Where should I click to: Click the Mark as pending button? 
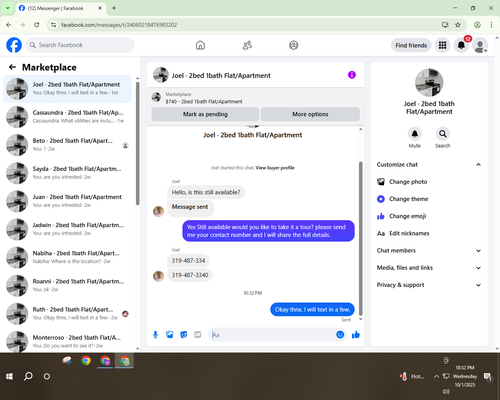pos(205,114)
